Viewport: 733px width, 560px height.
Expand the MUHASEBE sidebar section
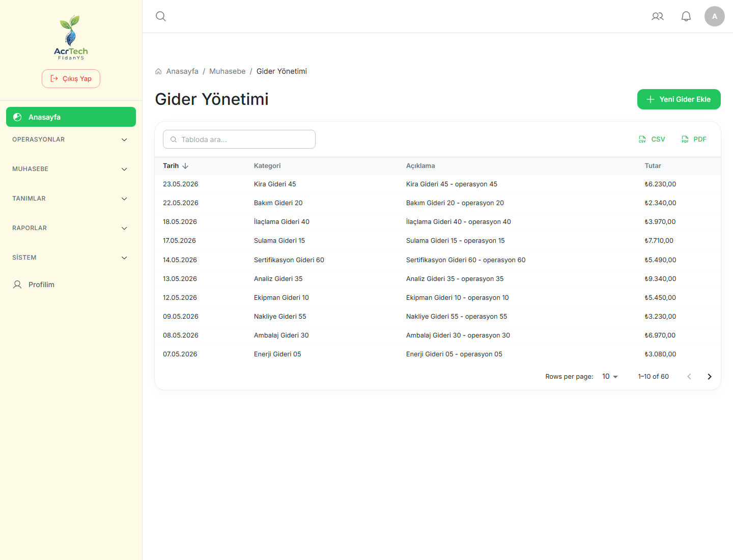(71, 169)
